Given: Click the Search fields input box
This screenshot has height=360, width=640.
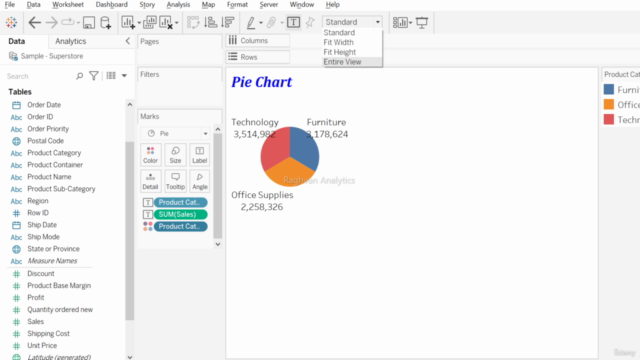Looking at the screenshot, I should point(39,76).
